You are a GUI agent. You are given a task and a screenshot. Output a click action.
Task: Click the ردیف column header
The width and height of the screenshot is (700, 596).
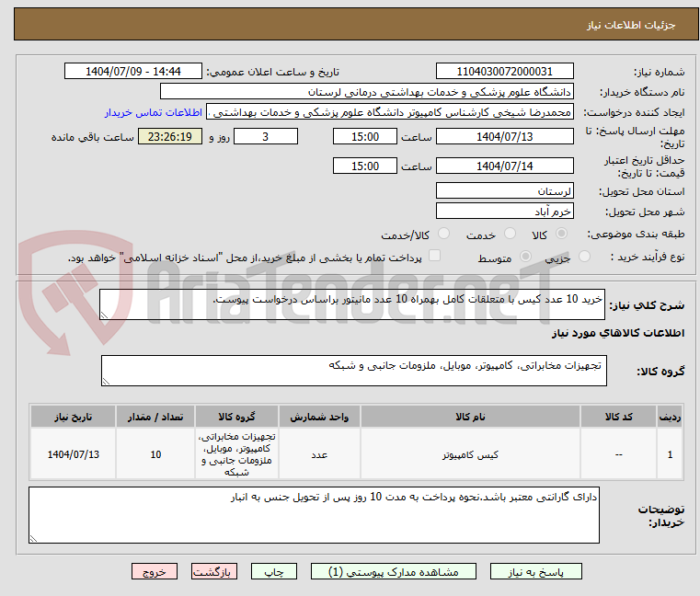670,417
